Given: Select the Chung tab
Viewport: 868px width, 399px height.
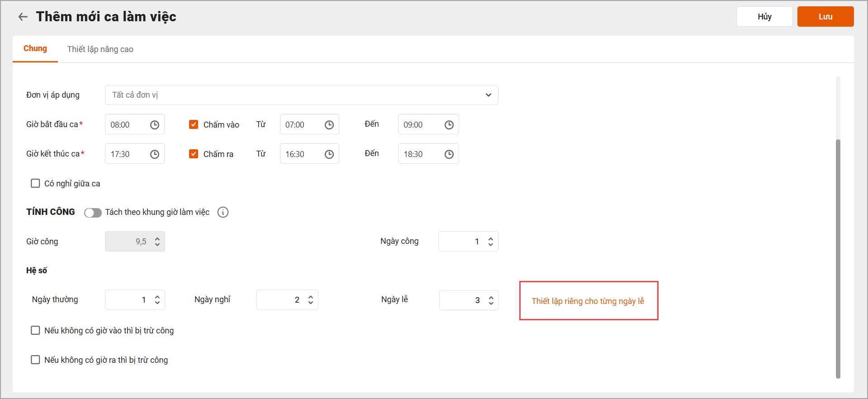Looking at the screenshot, I should pos(35,48).
